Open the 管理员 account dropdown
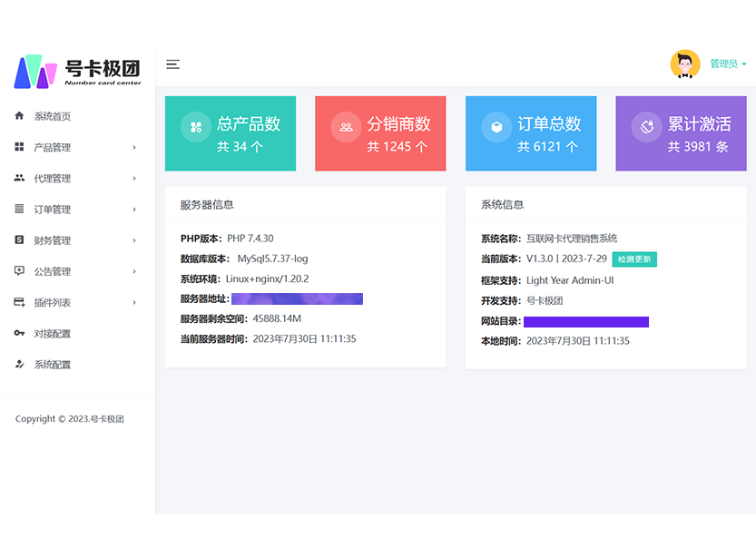This screenshot has width=756, height=557. (728, 64)
